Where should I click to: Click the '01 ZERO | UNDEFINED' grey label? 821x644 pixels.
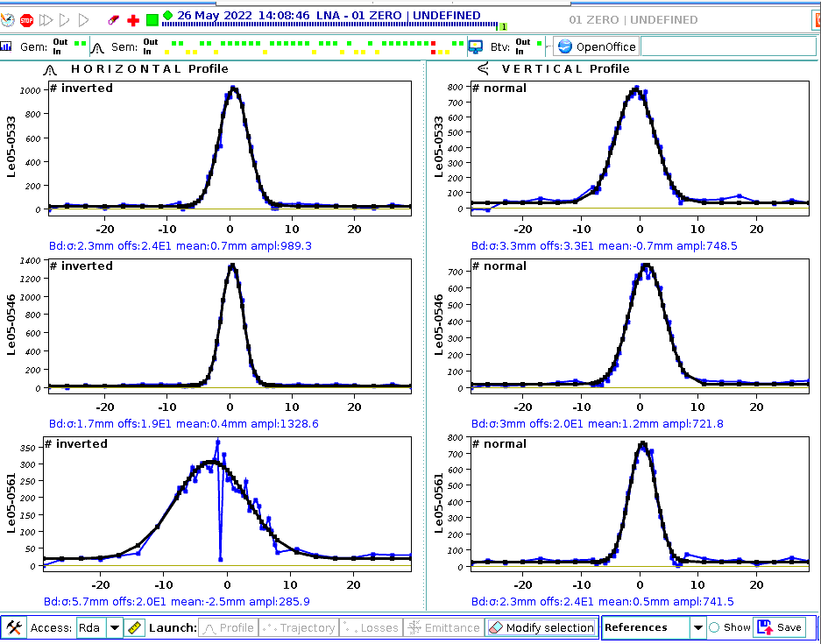(633, 20)
